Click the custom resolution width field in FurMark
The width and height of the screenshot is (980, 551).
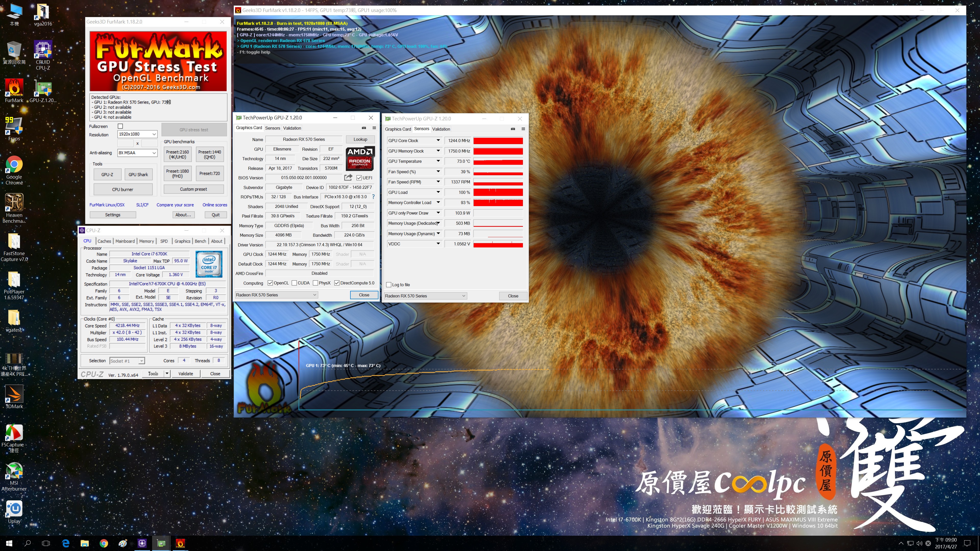(125, 143)
